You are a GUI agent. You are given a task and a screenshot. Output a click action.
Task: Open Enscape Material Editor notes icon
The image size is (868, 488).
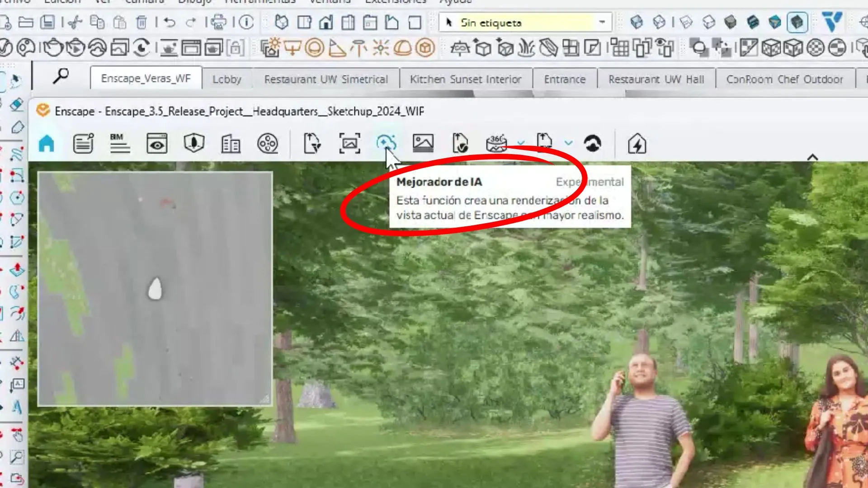[83, 144]
